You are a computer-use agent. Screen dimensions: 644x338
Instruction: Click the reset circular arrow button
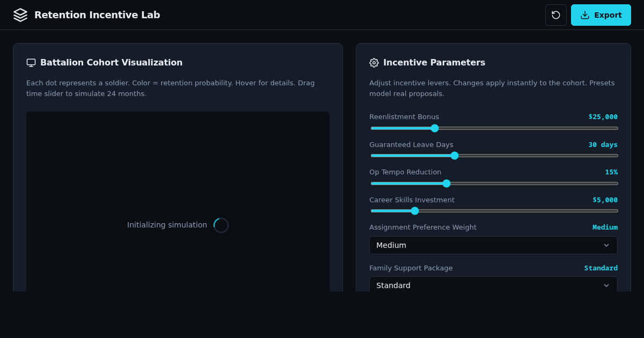pos(556,15)
